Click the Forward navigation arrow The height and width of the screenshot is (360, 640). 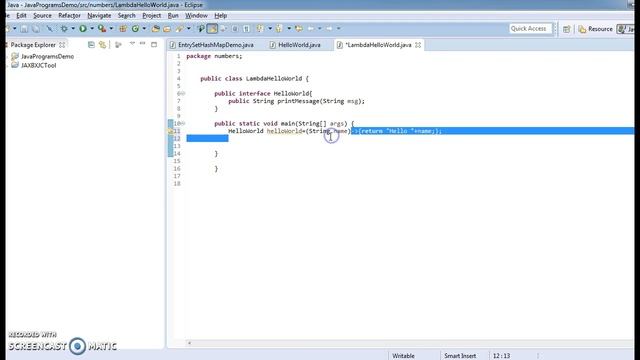click(x=329, y=29)
